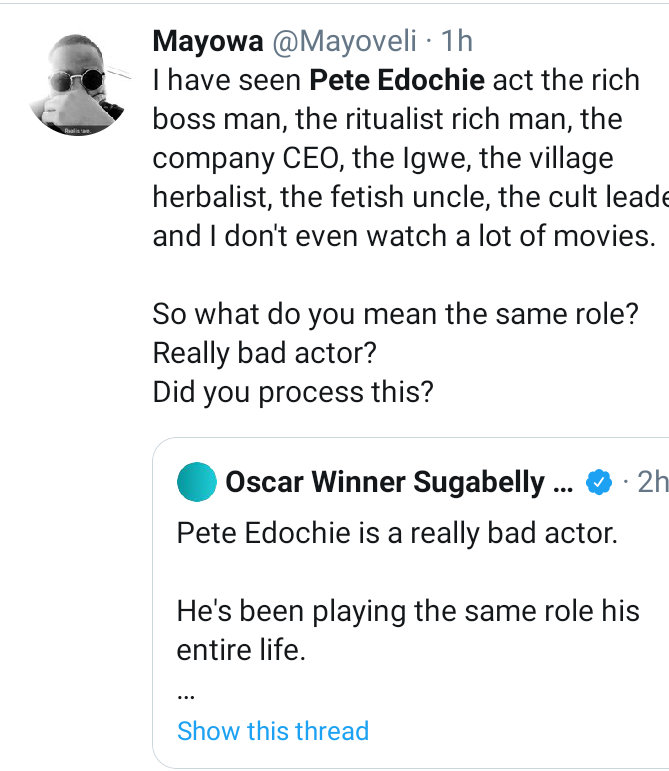Image resolution: width=669 pixels, height=771 pixels.
Task: Tap the "Did you process this?" line
Action: tap(293, 393)
